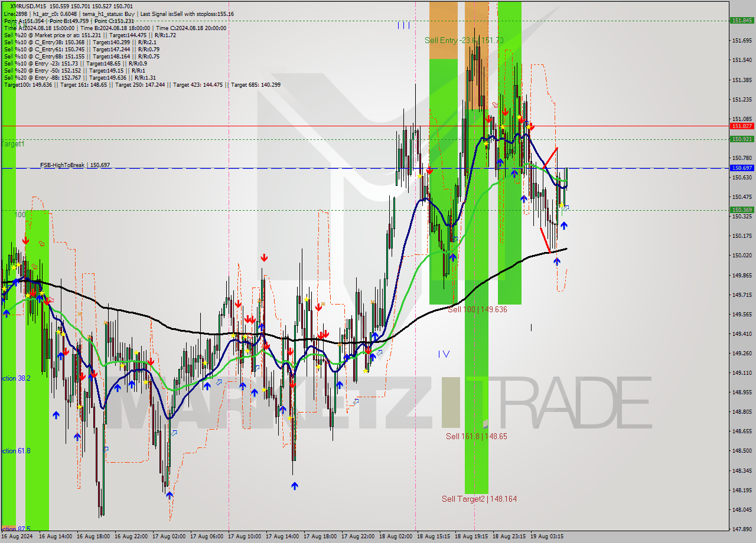Select the 150.369 green price tag
This screenshot has width=756, height=543.
pos(742,210)
